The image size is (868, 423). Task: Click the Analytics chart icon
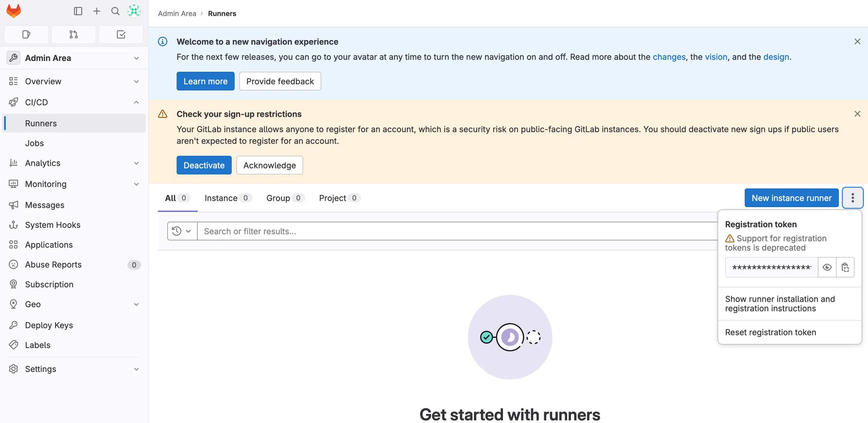coord(13,163)
